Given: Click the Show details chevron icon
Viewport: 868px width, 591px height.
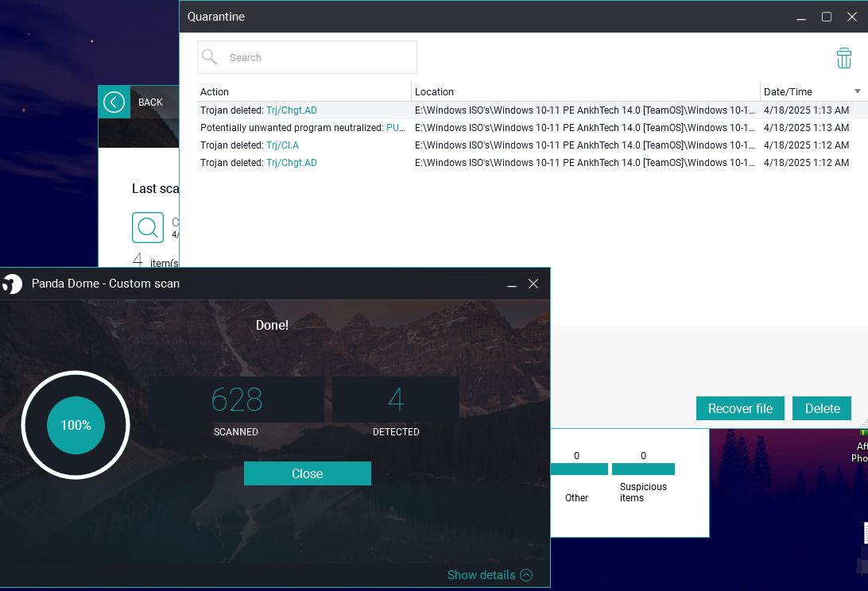Looking at the screenshot, I should [x=526, y=575].
